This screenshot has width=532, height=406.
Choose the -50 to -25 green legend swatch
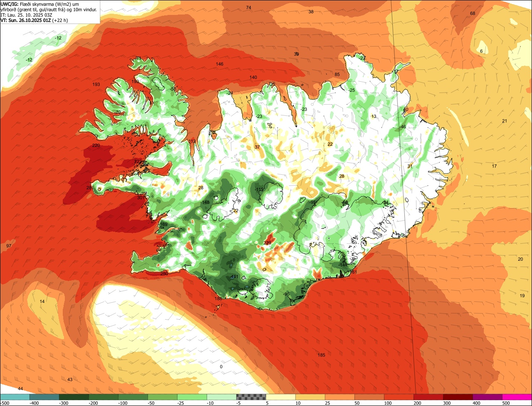coord(163,397)
